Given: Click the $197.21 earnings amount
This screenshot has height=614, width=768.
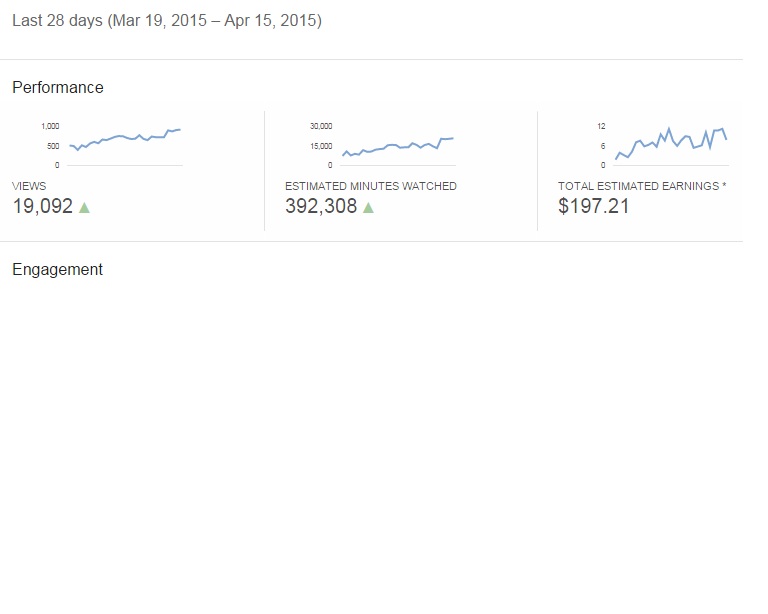Looking at the screenshot, I should 594,206.
